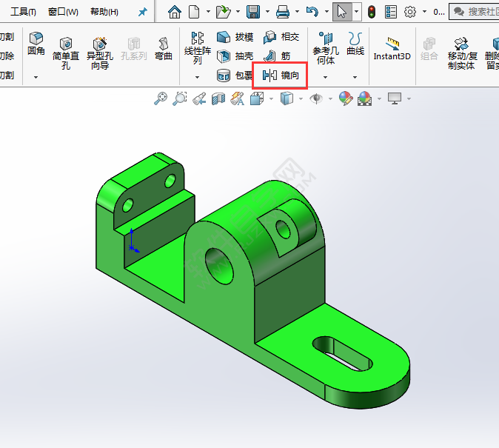Open Apply Scene colored sphere icon
The height and width of the screenshot is (448, 499).
pos(365,98)
